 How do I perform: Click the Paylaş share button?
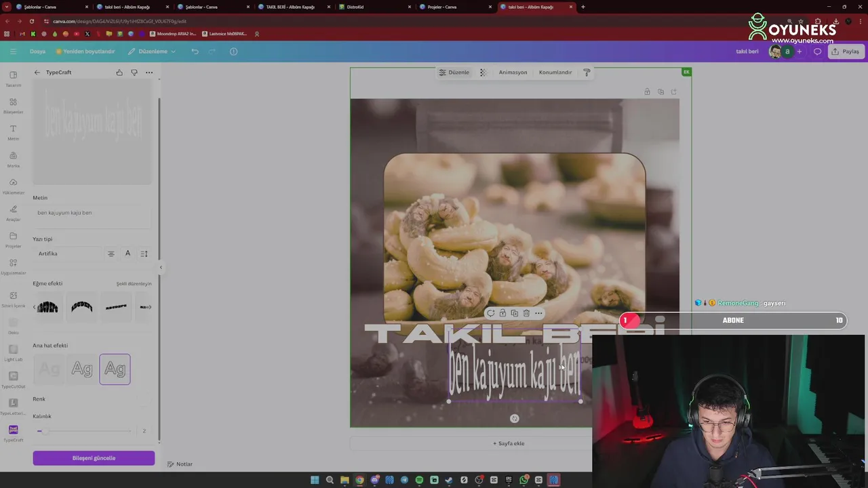coord(846,52)
